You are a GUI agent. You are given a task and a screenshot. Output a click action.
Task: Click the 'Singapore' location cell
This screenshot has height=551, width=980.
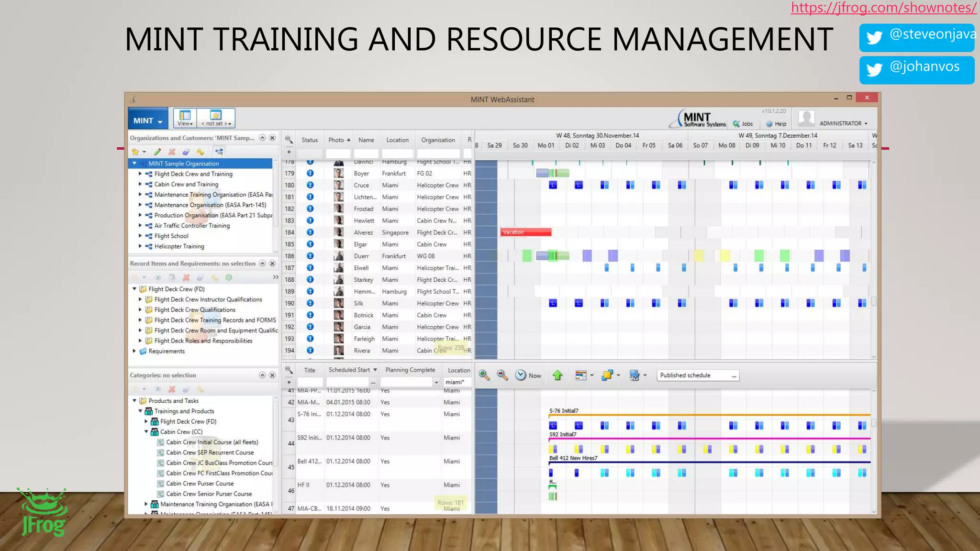pos(395,232)
